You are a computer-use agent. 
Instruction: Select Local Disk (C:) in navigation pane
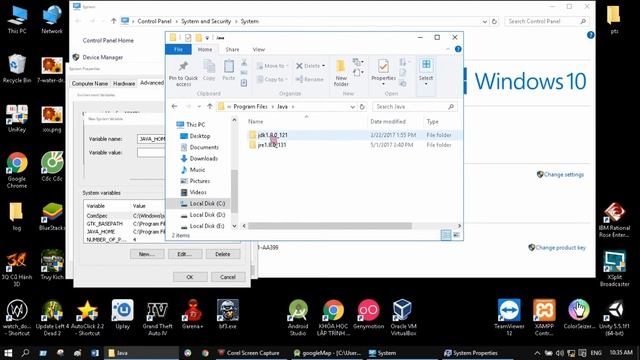tap(207, 203)
